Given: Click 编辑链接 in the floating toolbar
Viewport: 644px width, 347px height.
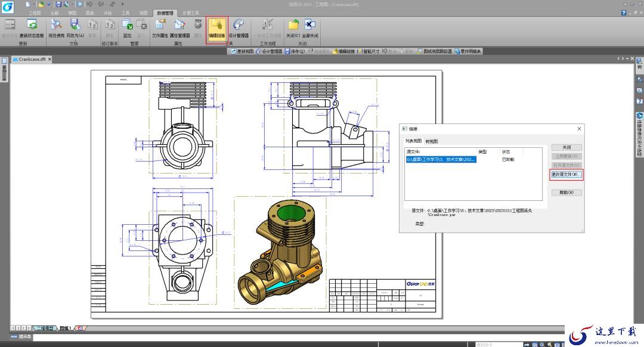Looking at the screenshot, I should [343, 51].
